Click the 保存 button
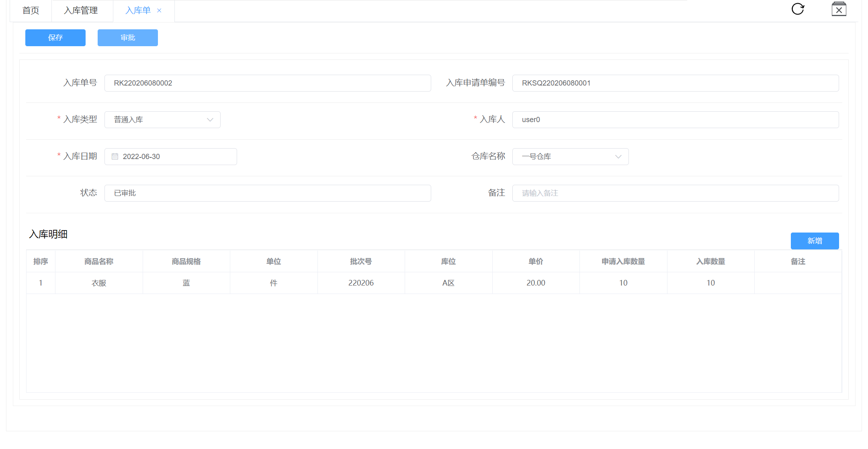 pyautogui.click(x=55, y=38)
